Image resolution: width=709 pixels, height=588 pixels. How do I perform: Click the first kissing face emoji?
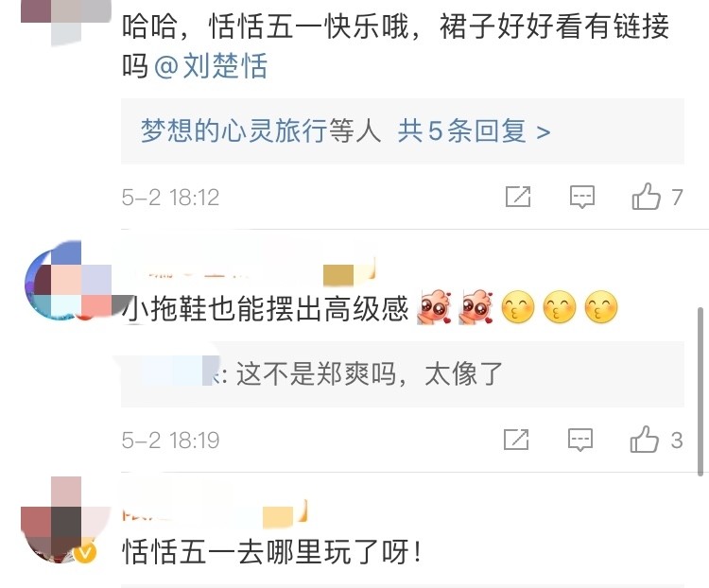tap(518, 307)
